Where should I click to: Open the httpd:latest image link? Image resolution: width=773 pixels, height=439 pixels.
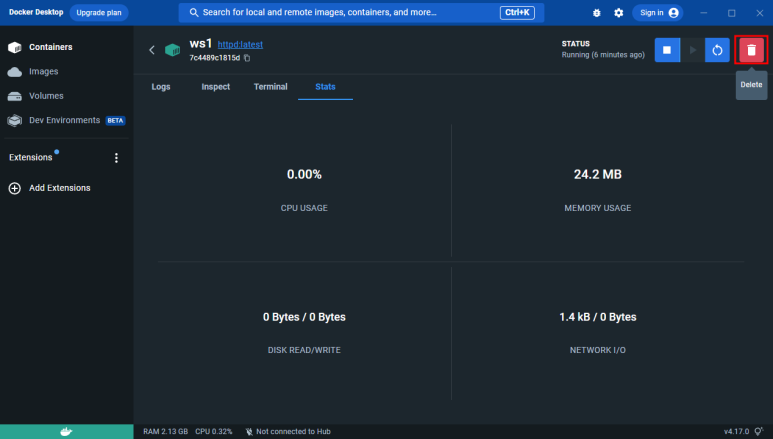click(x=240, y=44)
